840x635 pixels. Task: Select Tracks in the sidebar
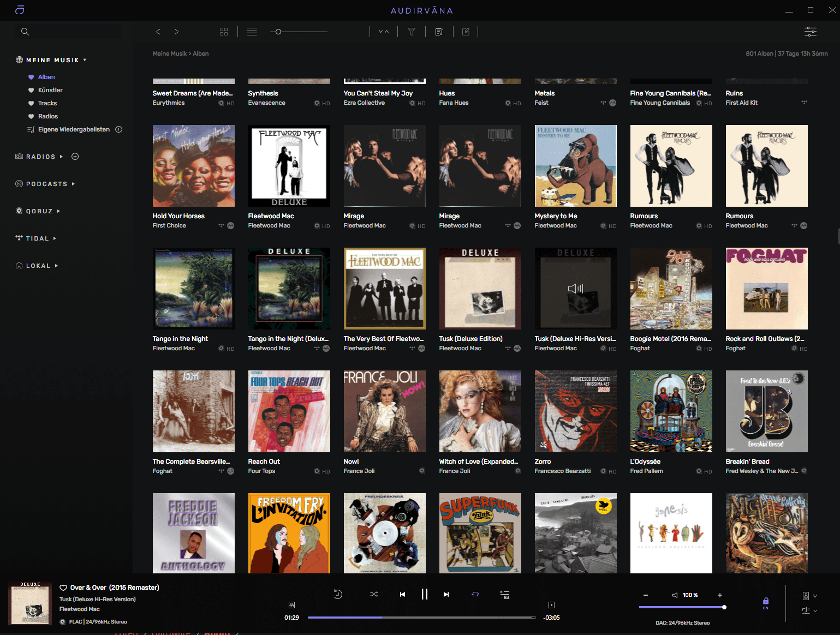47,103
